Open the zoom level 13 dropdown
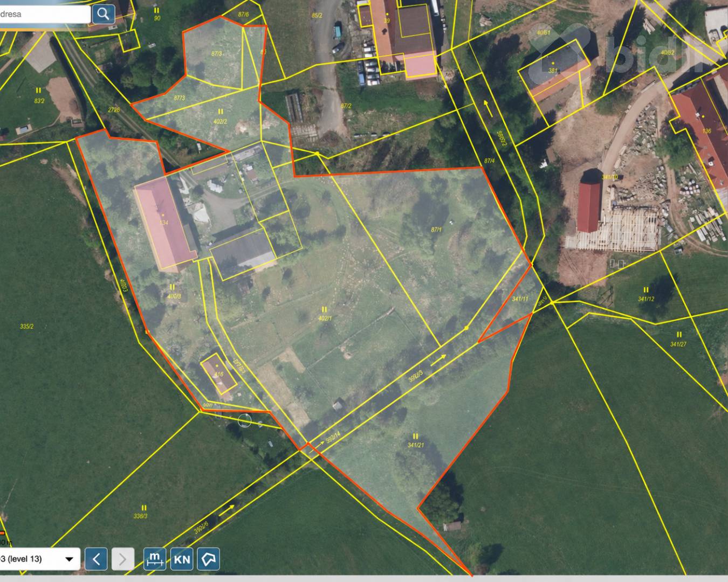 (39, 559)
